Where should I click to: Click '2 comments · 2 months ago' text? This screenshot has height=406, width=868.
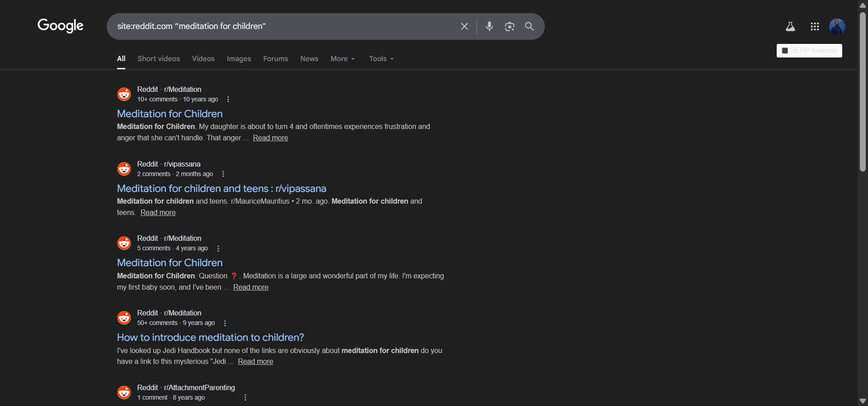(175, 174)
